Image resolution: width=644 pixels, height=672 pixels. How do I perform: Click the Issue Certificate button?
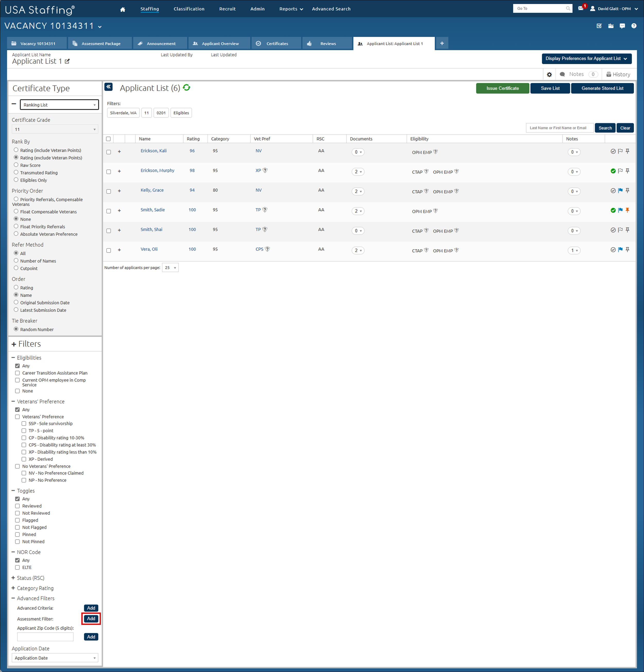coord(502,89)
